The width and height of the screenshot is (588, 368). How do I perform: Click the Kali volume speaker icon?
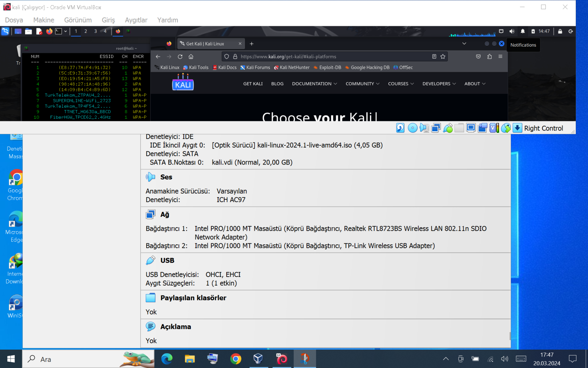(512, 31)
